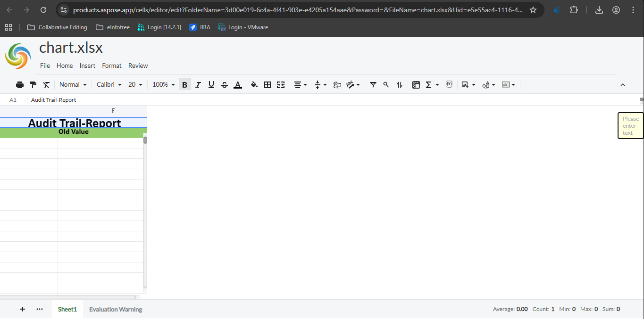Switch to the Evaluation Warning sheet tab
The image size is (644, 319).
pyautogui.click(x=116, y=310)
